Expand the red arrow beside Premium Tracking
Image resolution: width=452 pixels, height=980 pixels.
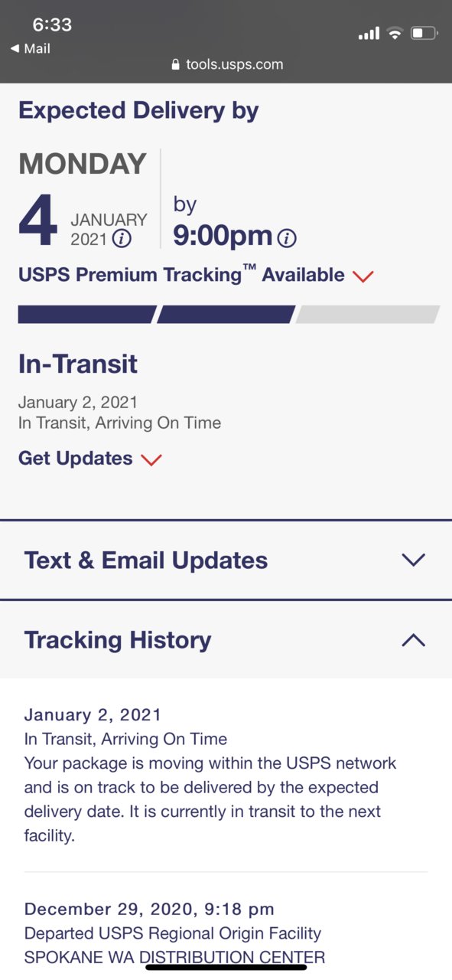click(x=363, y=276)
